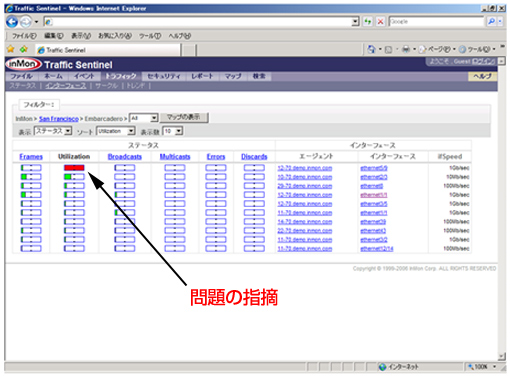Click the IE forward arrow button

pos(26,22)
